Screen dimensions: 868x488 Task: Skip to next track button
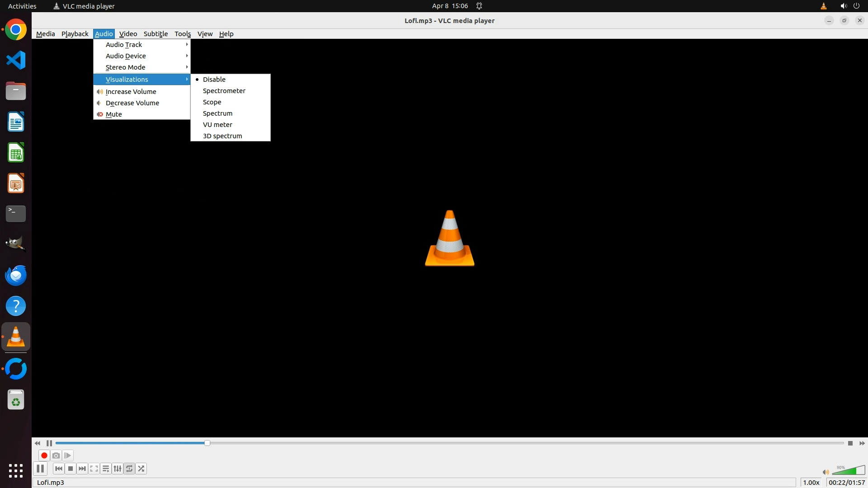pos(82,469)
